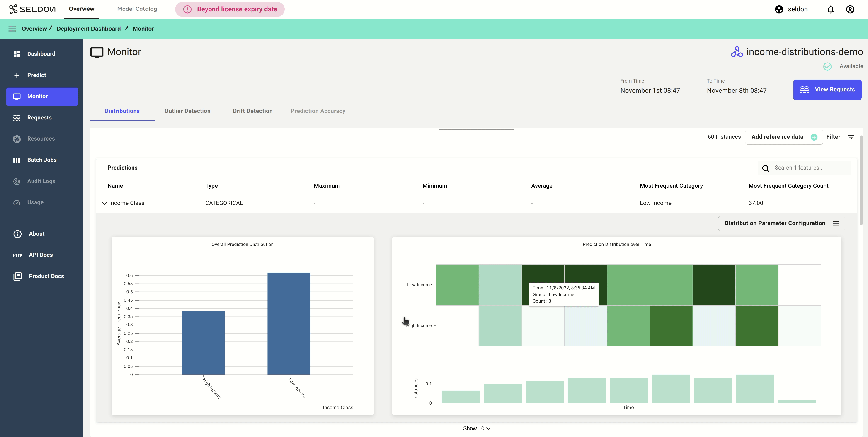Click the Monitor sidebar icon
The width and height of the screenshot is (868, 437).
[17, 96]
